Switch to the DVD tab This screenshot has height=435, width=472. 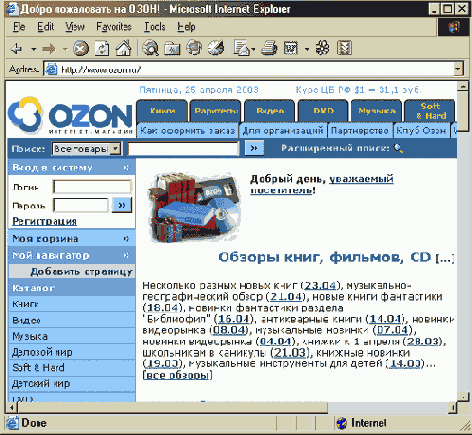(x=323, y=111)
